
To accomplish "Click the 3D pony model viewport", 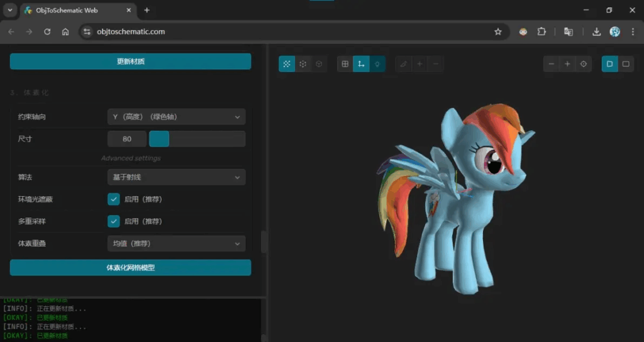I will click(x=456, y=199).
